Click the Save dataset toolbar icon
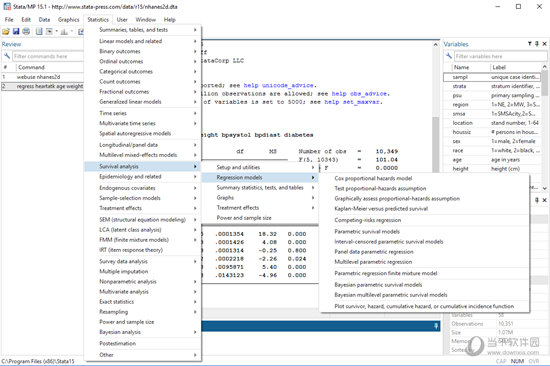 [16, 32]
